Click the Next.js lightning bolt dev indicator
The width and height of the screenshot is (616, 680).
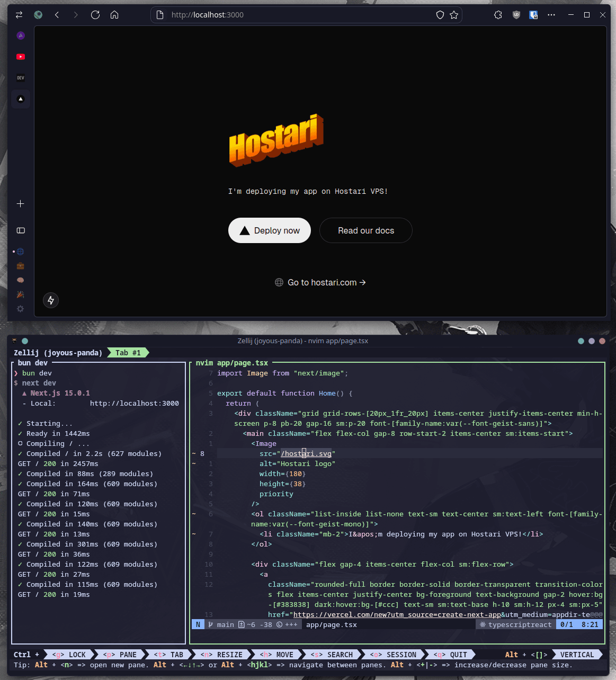coord(51,300)
